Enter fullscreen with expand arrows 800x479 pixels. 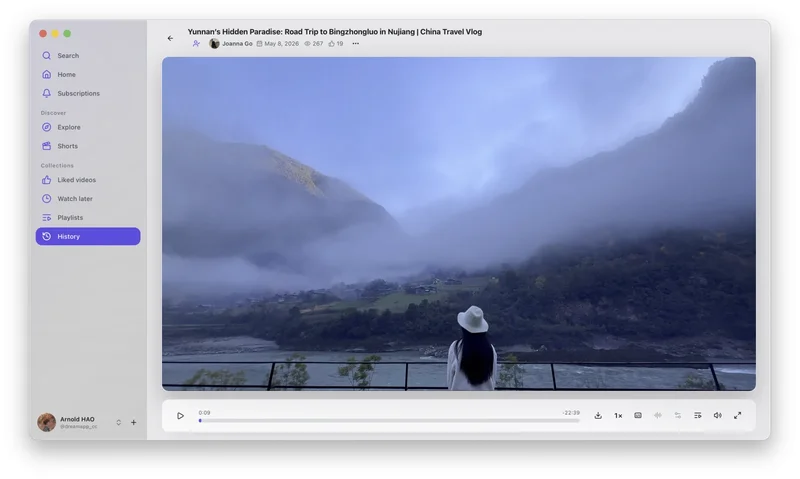738,416
